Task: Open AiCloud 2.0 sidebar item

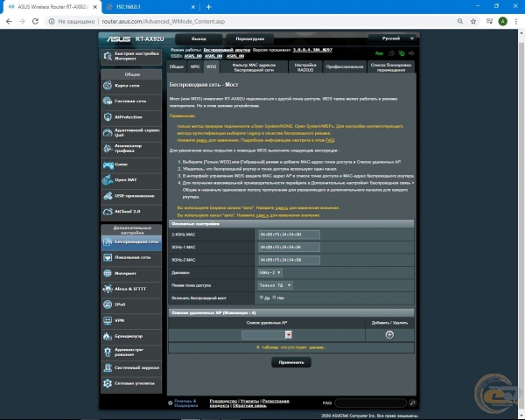Action: click(131, 212)
